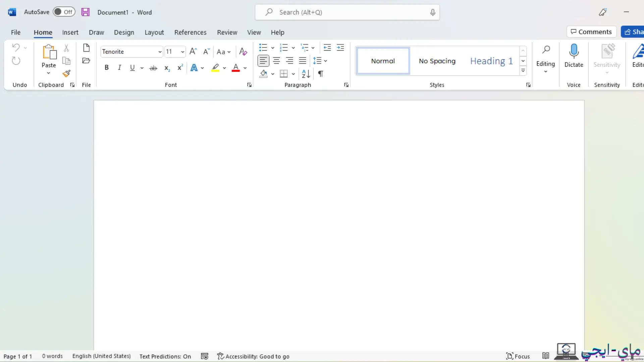Switch to the Design tab
The image size is (644, 362).
[124, 33]
